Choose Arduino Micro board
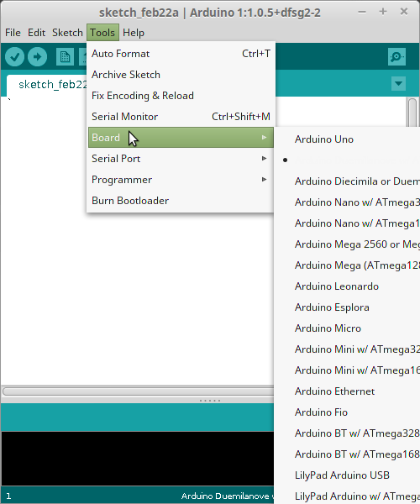 348,328
